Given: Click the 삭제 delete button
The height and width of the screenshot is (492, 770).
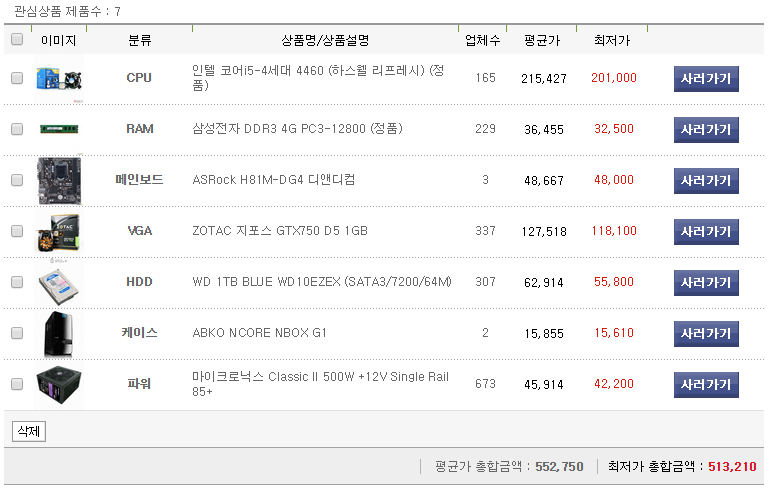Looking at the screenshot, I should pos(28,432).
